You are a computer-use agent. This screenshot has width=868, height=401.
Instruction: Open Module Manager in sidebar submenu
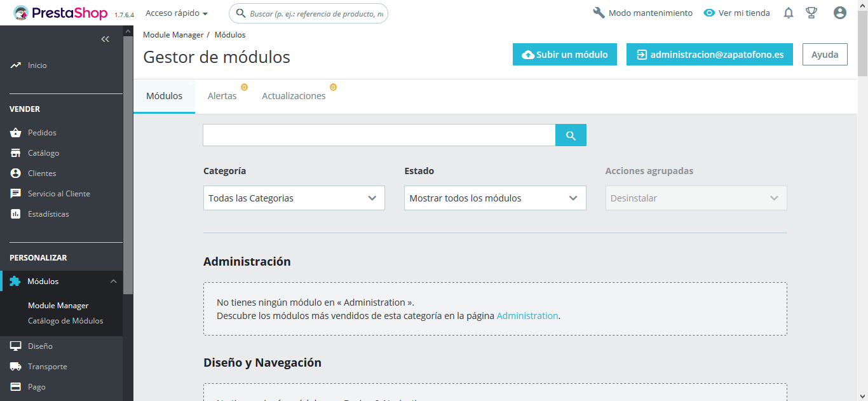[x=58, y=306]
